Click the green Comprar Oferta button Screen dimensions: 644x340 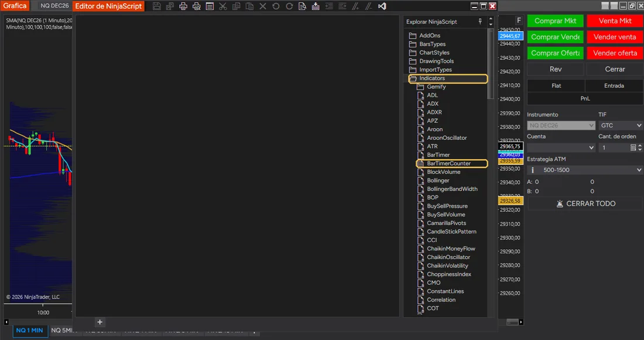555,53
